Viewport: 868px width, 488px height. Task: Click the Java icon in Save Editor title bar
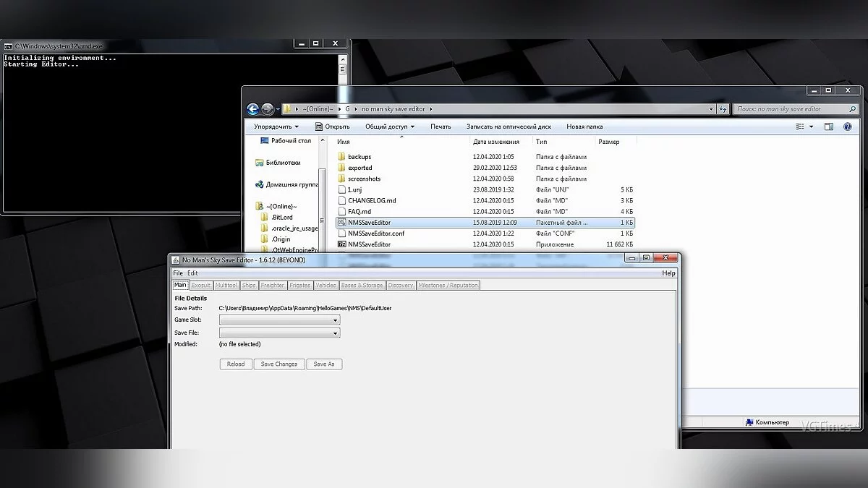(x=175, y=260)
